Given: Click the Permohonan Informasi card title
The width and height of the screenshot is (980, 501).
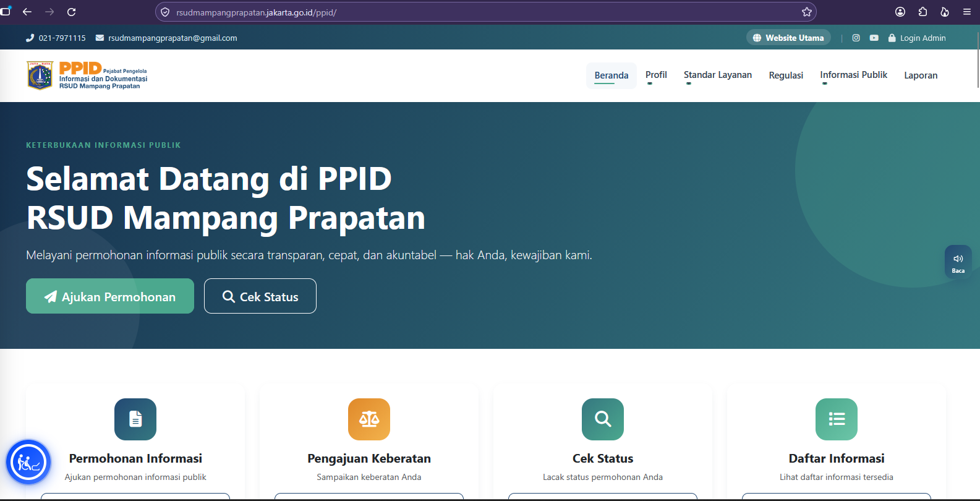Looking at the screenshot, I should (135, 458).
